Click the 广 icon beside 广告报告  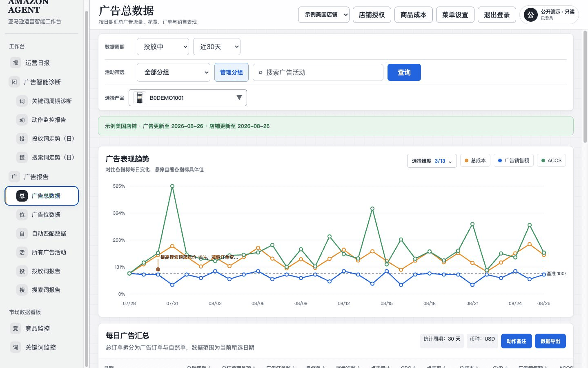point(14,177)
